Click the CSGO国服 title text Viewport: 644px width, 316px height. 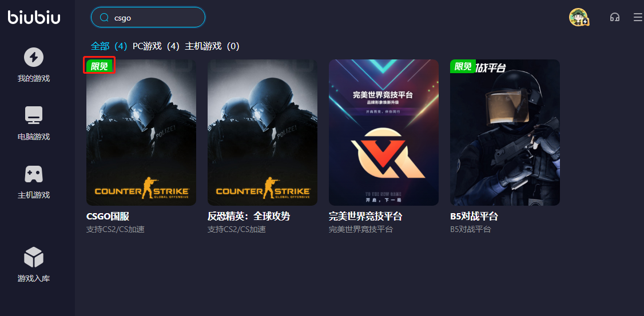[108, 216]
